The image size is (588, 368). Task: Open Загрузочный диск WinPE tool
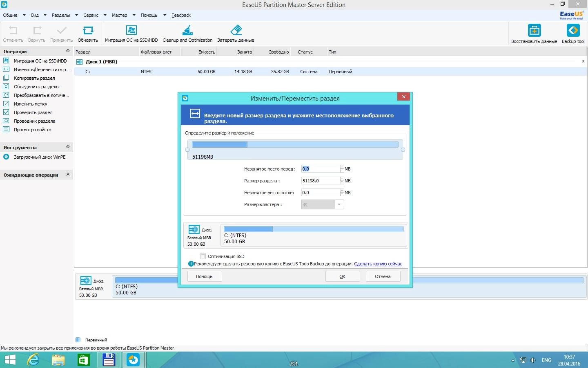pyautogui.click(x=40, y=157)
